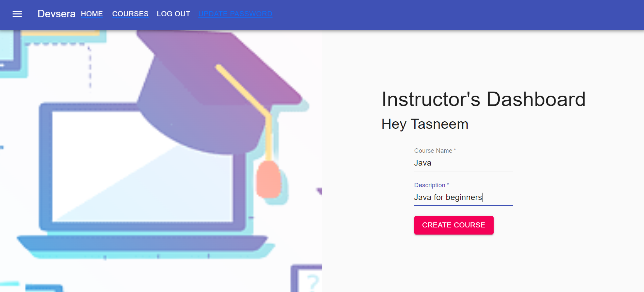Open the COURSES page
The height and width of the screenshot is (292, 644).
(130, 14)
